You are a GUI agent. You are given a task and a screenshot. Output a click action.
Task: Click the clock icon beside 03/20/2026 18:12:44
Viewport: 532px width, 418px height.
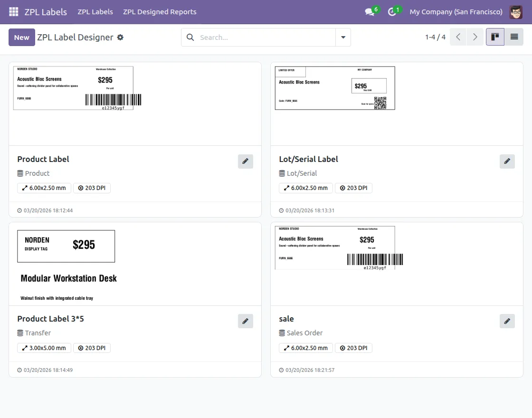pyautogui.click(x=19, y=210)
